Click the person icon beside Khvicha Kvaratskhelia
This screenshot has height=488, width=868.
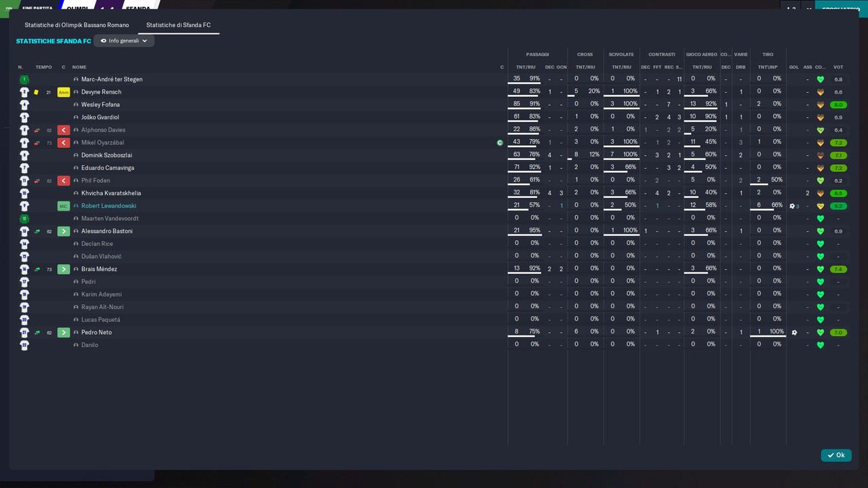(x=76, y=193)
